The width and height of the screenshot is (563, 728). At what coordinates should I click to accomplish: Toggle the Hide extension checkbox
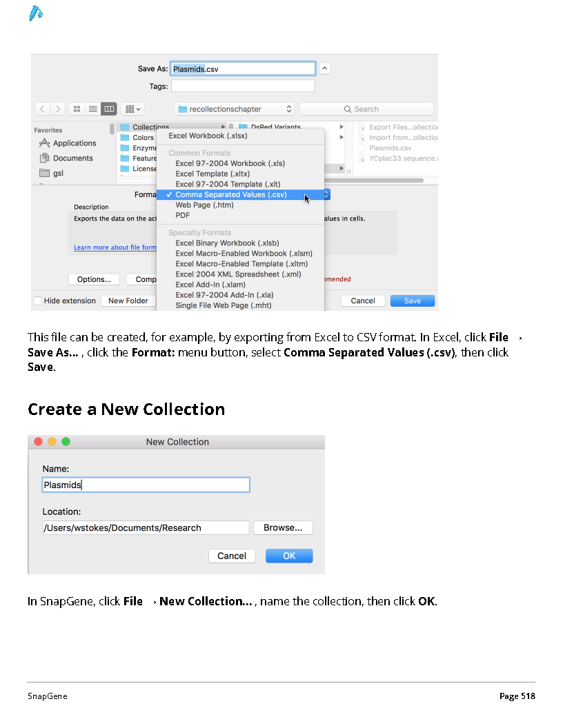[38, 301]
